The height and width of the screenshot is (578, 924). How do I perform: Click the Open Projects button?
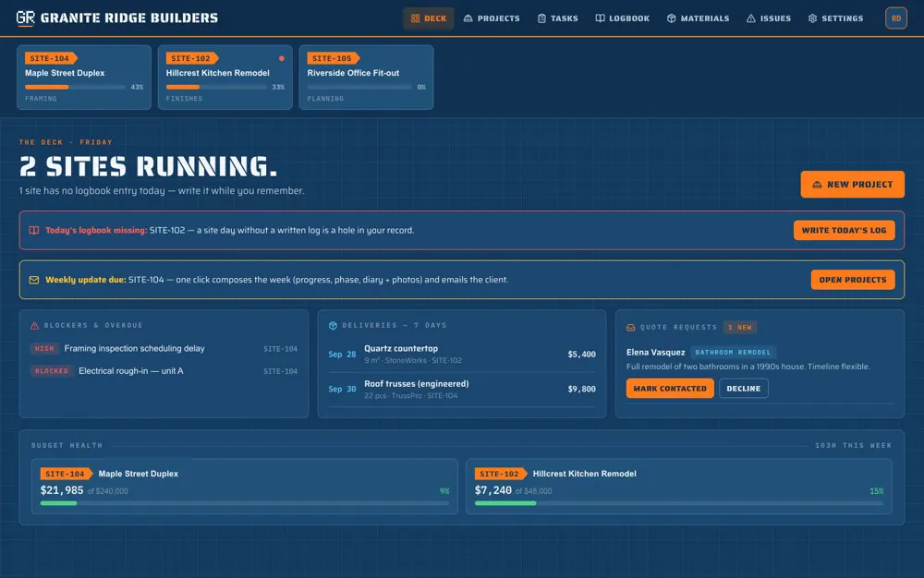pos(853,280)
